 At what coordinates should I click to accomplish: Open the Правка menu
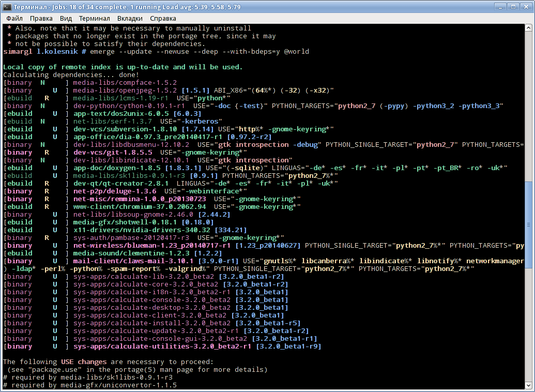click(41, 19)
